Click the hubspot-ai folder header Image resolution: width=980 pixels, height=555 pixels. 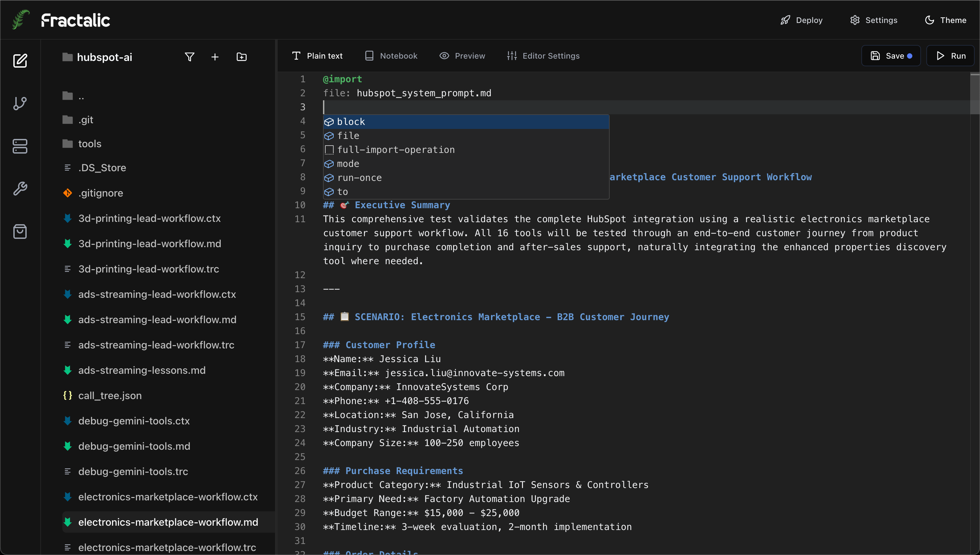pyautogui.click(x=97, y=57)
